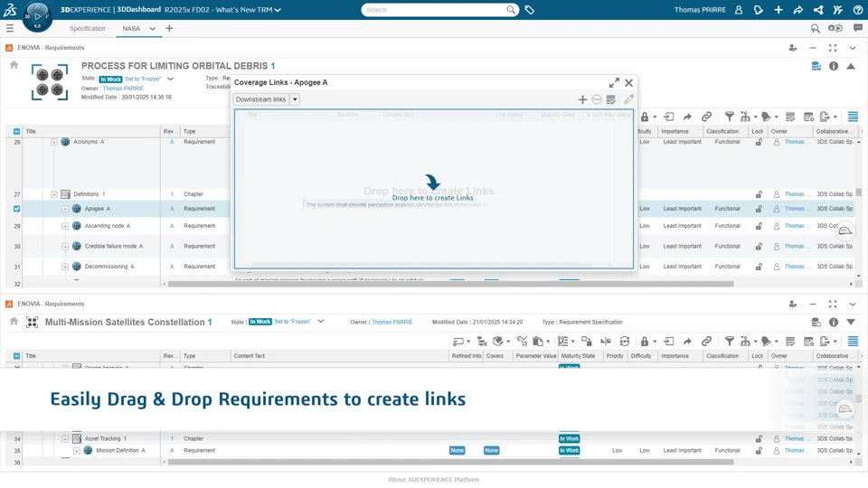This screenshot has width=868, height=488.
Task: Open the user profile icon beside Thomas PARRIÉ
Action: [739, 10]
